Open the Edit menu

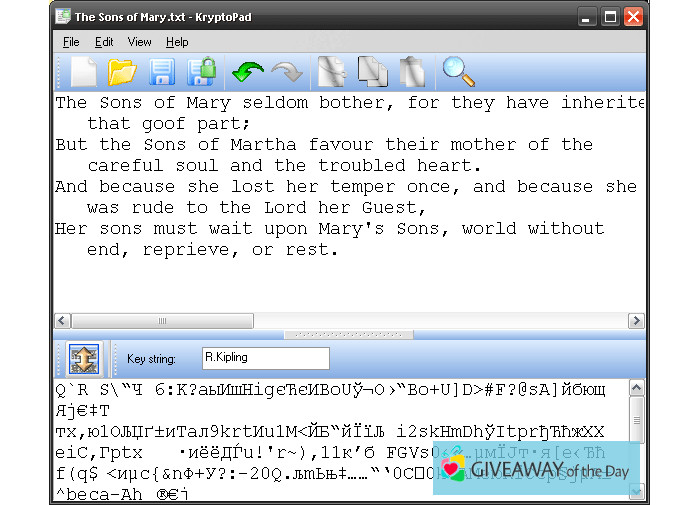tap(104, 42)
